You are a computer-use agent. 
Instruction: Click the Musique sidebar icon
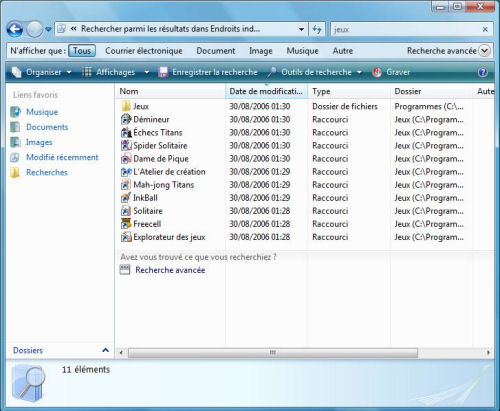coord(15,112)
